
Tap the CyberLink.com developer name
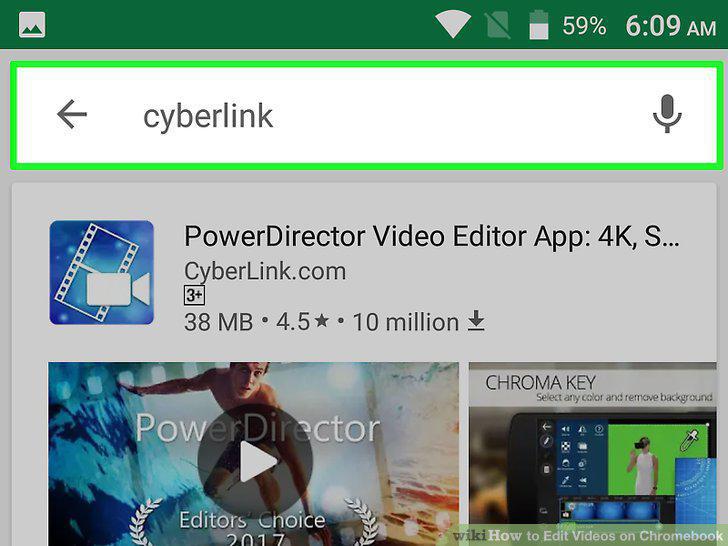pos(265,272)
